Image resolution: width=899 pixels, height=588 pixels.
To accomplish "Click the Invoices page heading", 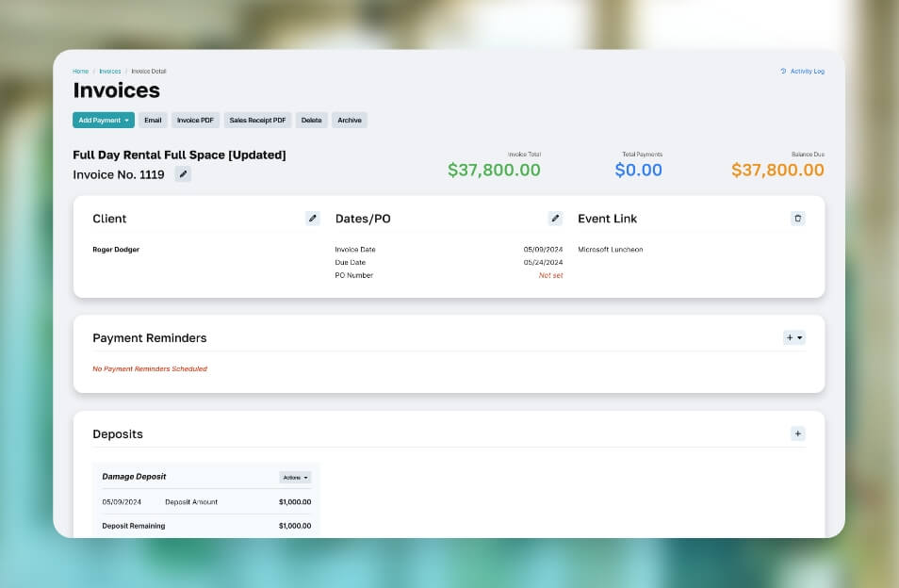I will pos(117,90).
